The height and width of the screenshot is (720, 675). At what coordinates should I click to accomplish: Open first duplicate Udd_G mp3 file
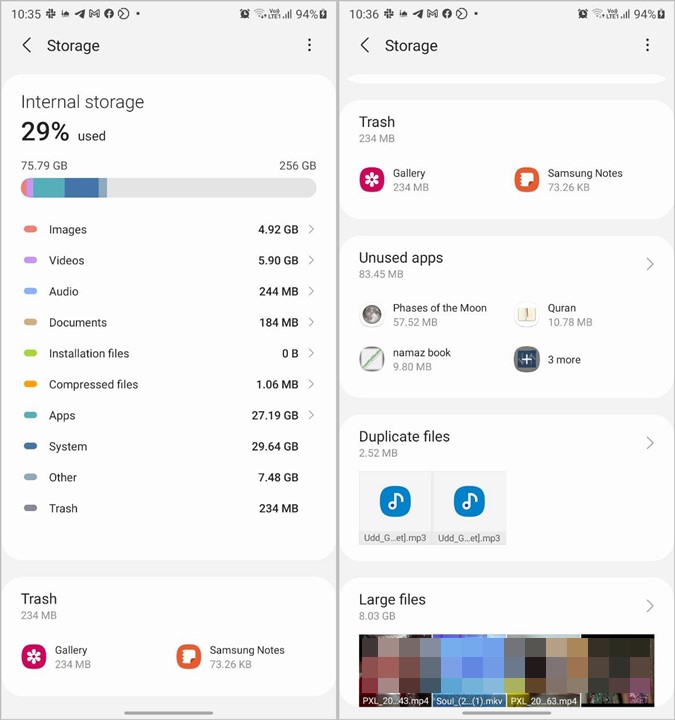pos(395,508)
